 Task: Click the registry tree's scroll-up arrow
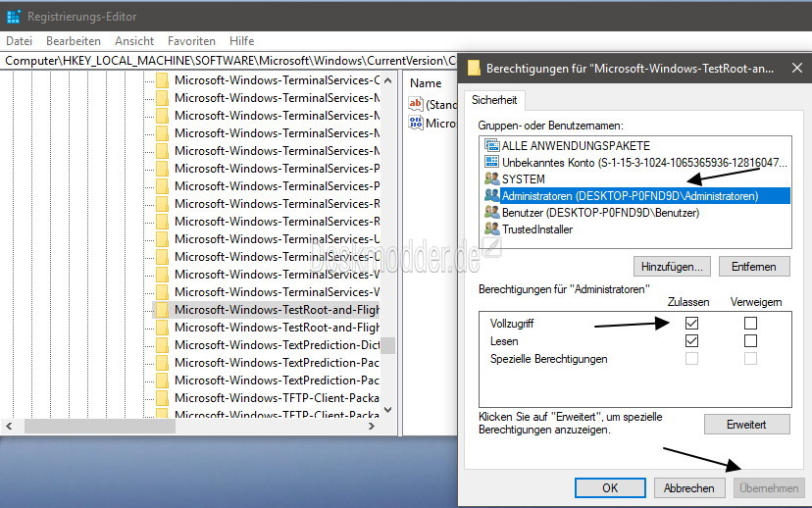[x=388, y=80]
